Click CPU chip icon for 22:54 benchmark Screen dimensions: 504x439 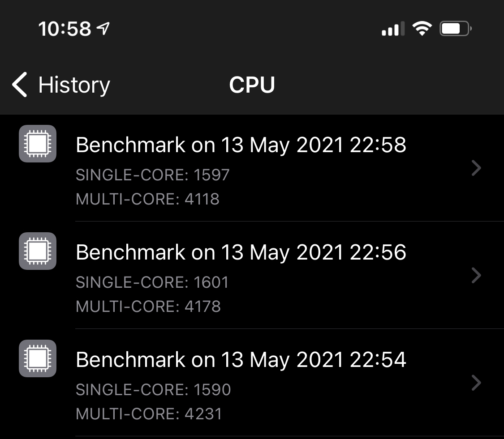[x=38, y=358]
